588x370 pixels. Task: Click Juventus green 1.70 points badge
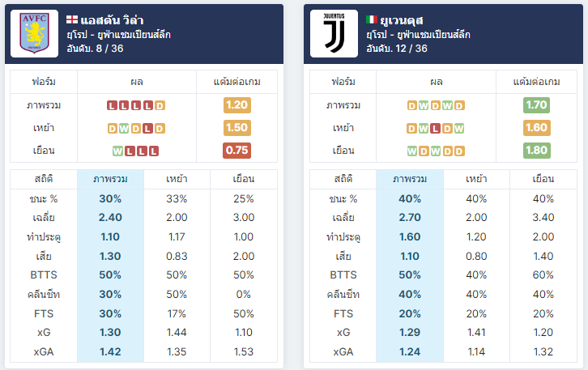(x=537, y=105)
